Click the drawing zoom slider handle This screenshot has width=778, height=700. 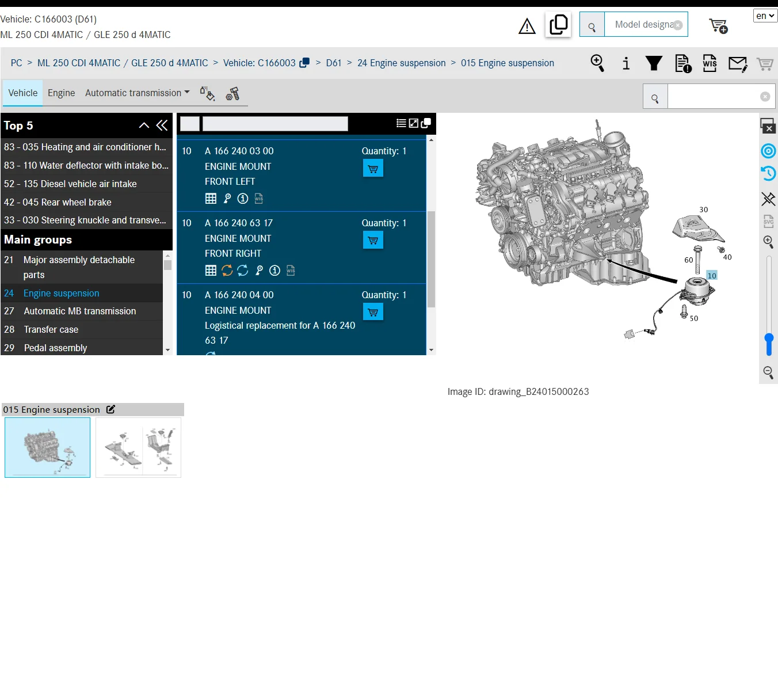click(769, 344)
